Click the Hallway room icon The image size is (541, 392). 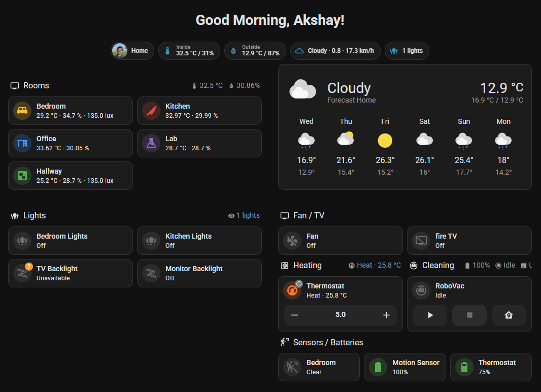tap(22, 176)
